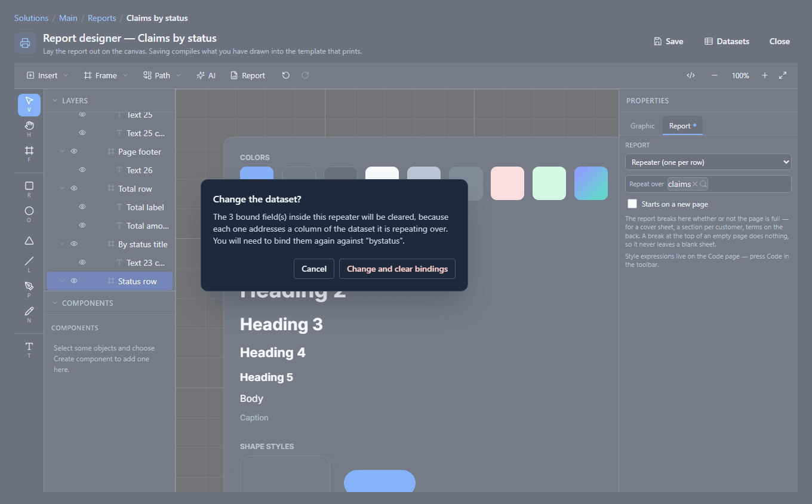Viewport: 812px width, 504px height.
Task: Click the printer report icon
Action: (x=25, y=43)
